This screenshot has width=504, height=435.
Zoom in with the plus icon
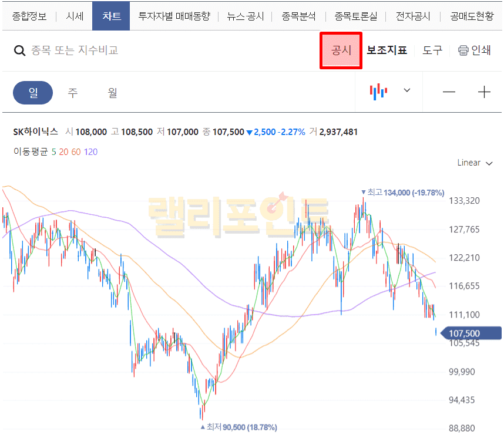click(x=484, y=92)
